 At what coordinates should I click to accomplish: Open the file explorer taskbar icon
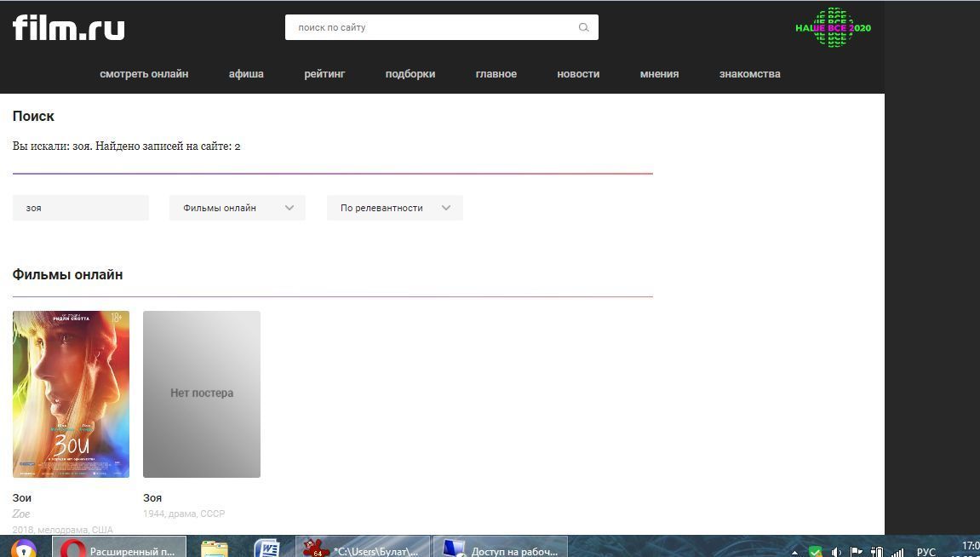point(215,549)
